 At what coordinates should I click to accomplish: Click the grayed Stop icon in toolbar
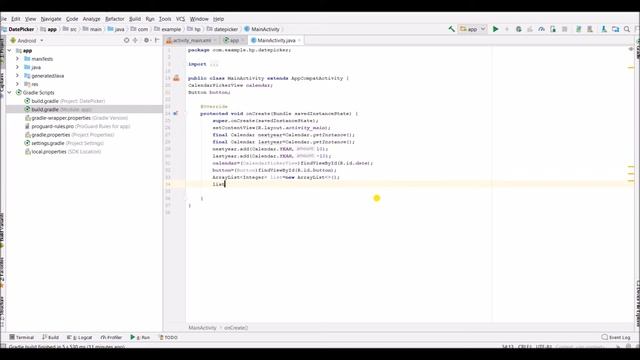564,29
